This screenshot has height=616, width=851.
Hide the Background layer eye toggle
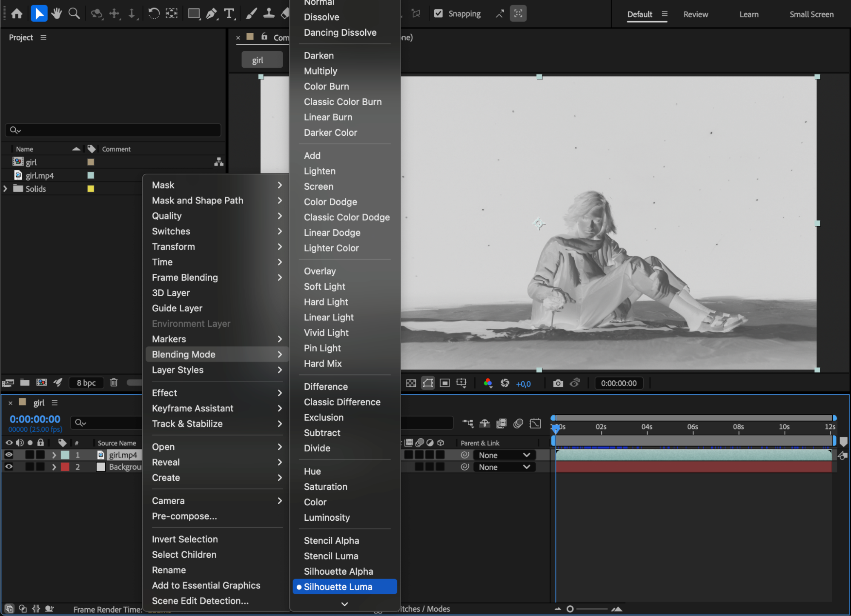click(x=9, y=467)
